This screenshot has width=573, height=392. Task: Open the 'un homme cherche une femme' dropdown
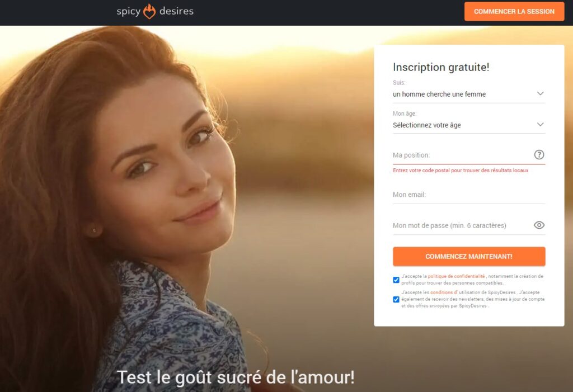click(x=469, y=95)
